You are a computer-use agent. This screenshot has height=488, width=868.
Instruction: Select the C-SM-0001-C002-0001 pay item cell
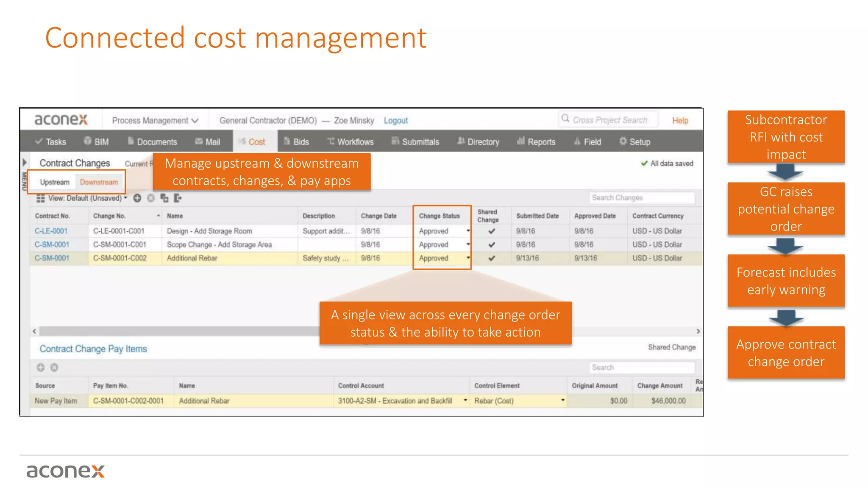click(131, 401)
